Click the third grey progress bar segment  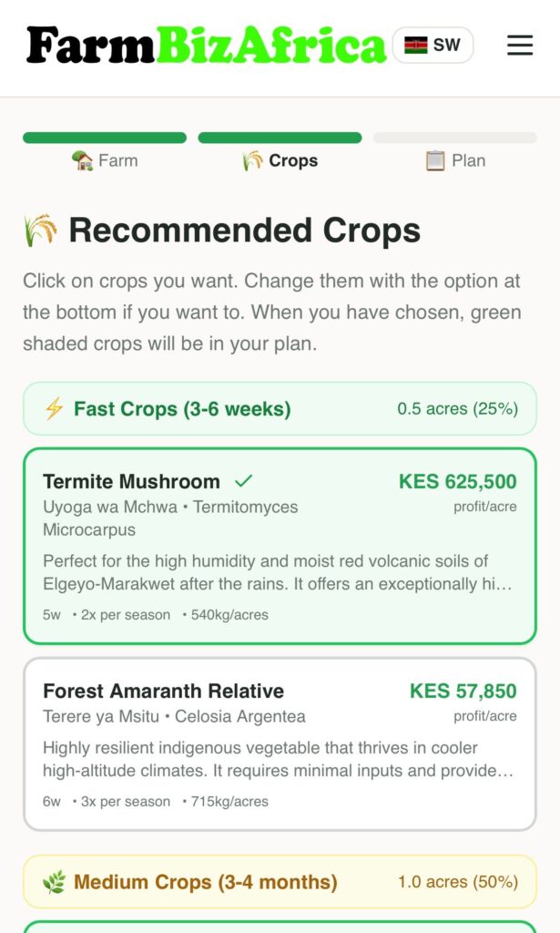(454, 138)
